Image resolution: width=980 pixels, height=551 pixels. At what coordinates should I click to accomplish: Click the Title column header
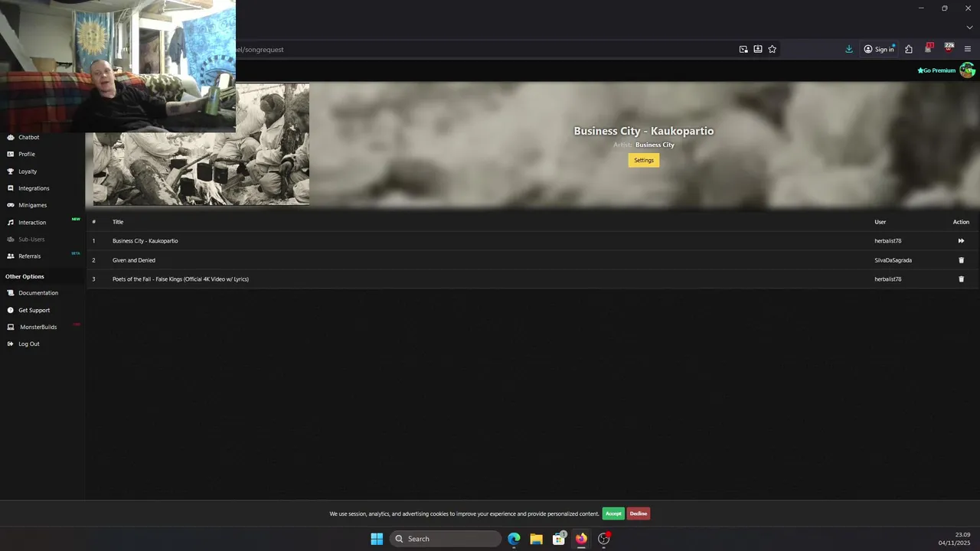coord(118,222)
